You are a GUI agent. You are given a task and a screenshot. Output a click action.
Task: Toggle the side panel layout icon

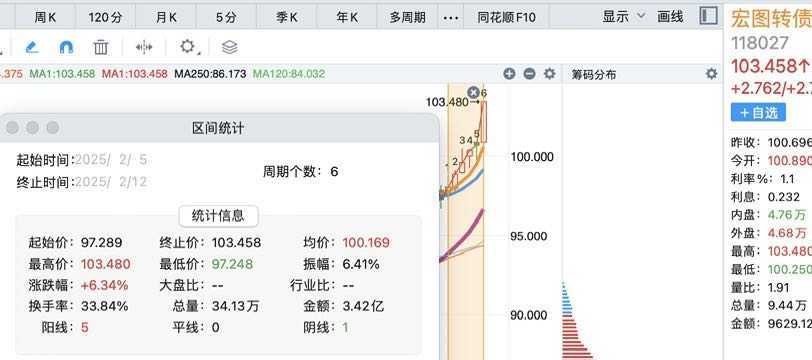click(708, 16)
